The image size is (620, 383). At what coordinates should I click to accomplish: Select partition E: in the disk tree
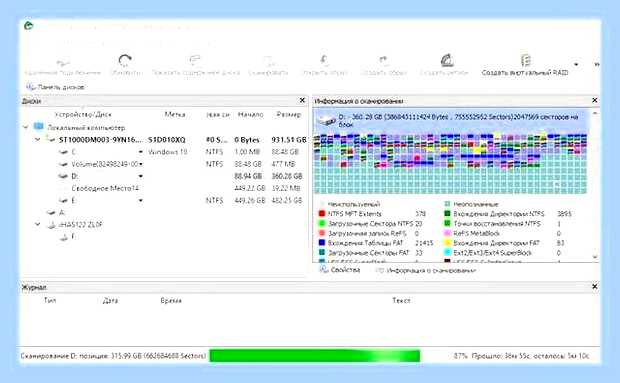[74, 201]
